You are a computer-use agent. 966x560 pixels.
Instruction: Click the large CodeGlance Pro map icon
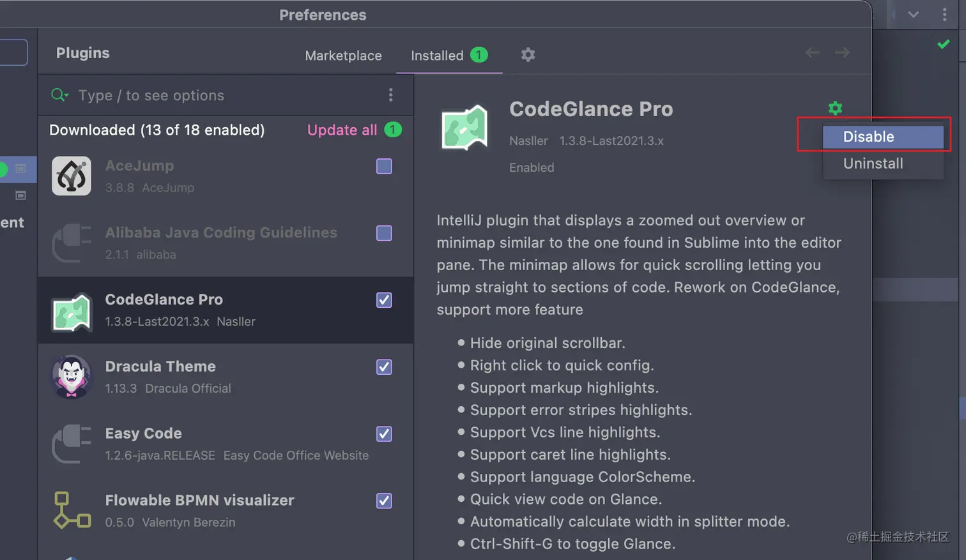pyautogui.click(x=464, y=128)
